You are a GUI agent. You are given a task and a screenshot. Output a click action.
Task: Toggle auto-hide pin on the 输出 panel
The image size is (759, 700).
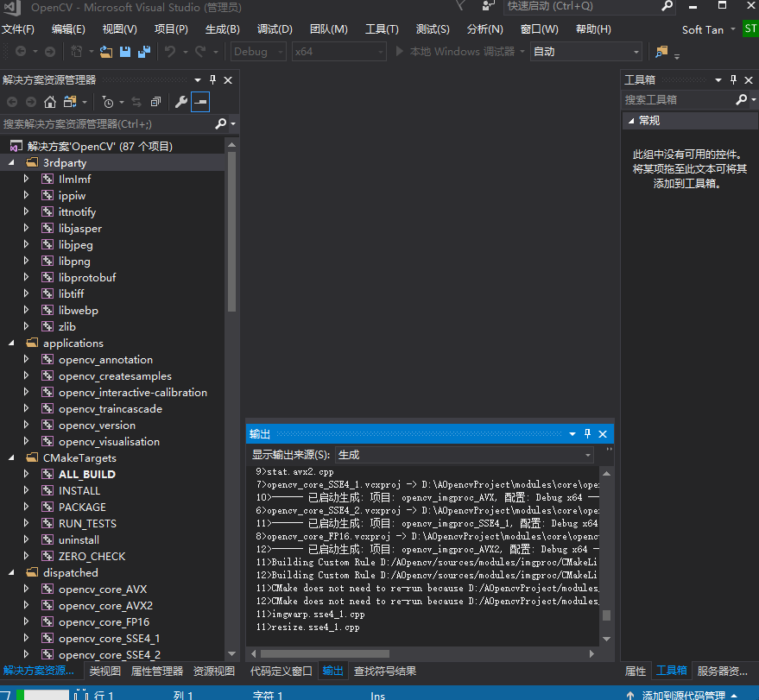(x=587, y=433)
